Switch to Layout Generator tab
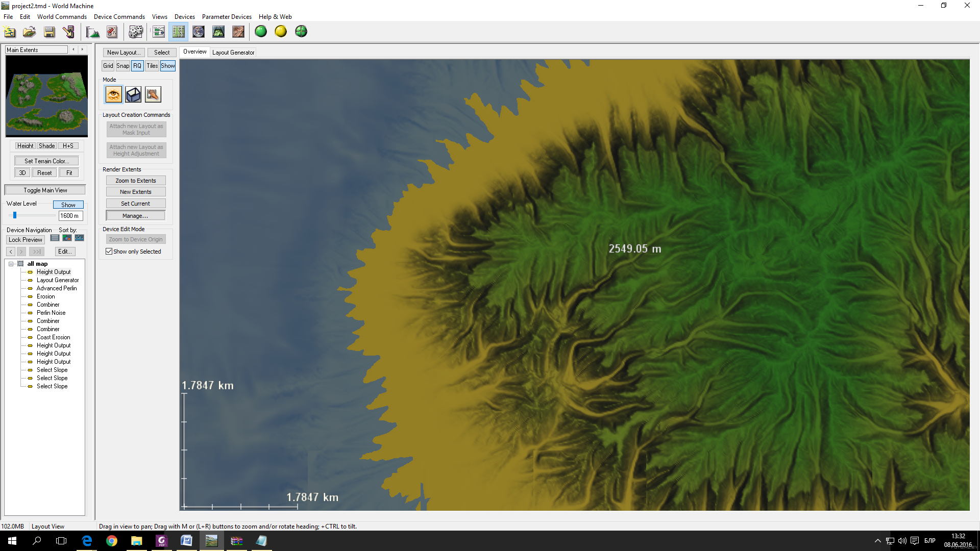The height and width of the screenshot is (551, 980). [x=233, y=53]
